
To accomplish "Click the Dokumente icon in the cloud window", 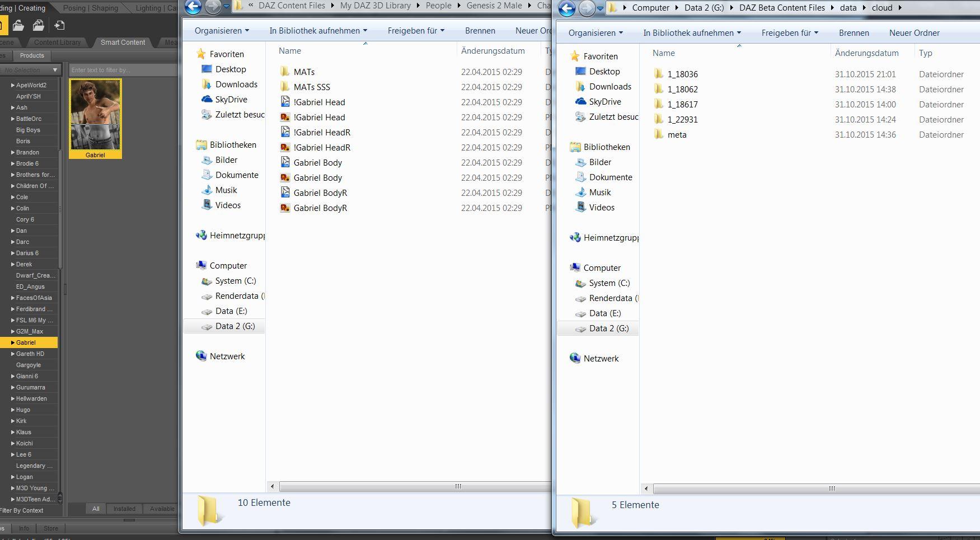I will tap(580, 177).
